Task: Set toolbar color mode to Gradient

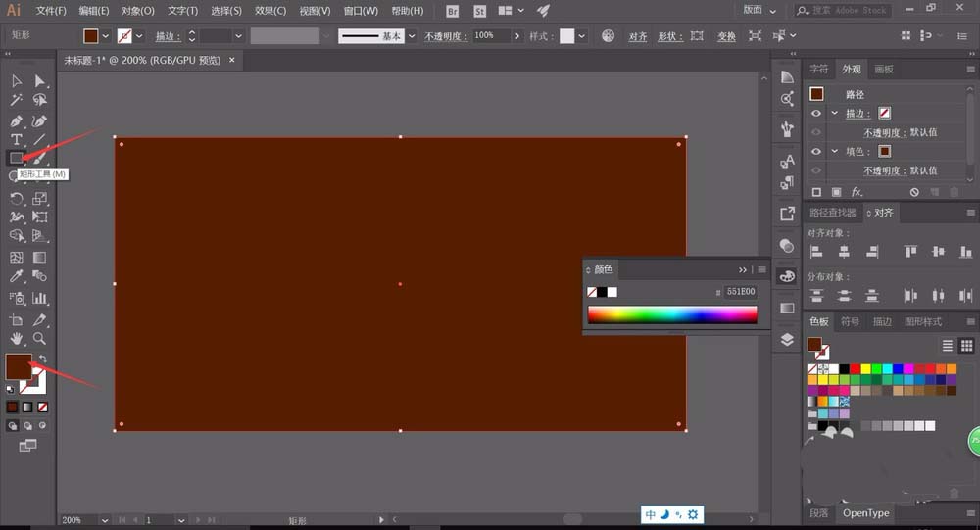Action: (x=27, y=407)
